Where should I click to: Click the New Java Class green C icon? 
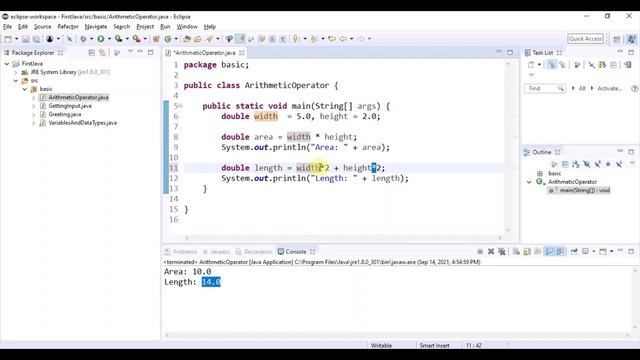(168, 39)
